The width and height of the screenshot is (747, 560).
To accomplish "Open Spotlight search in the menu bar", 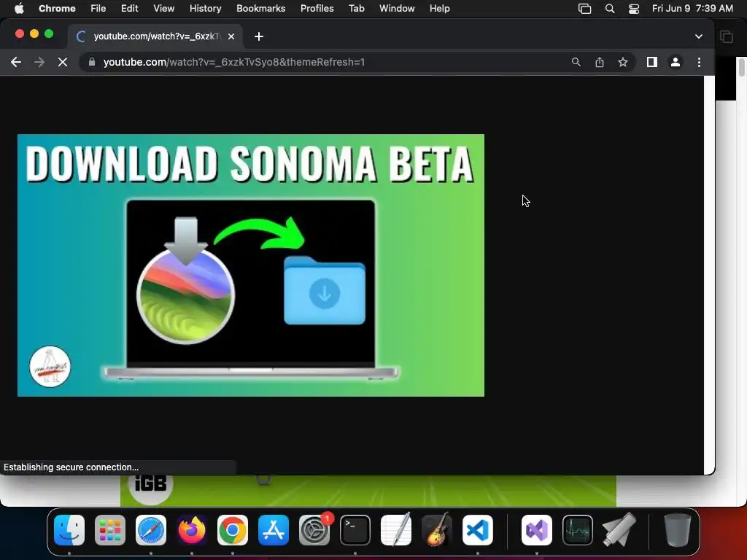I will pyautogui.click(x=610, y=9).
